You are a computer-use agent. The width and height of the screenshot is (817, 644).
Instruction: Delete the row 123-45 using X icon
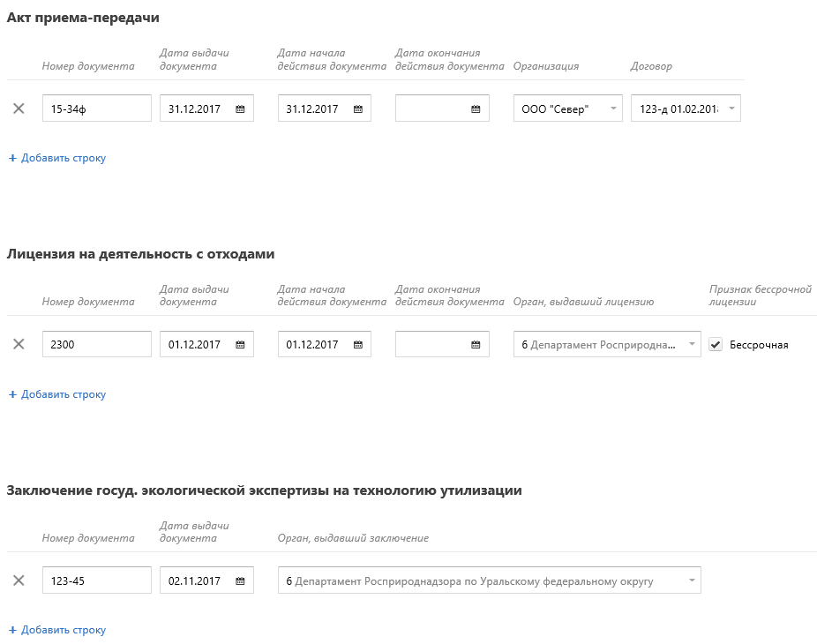click(19, 580)
